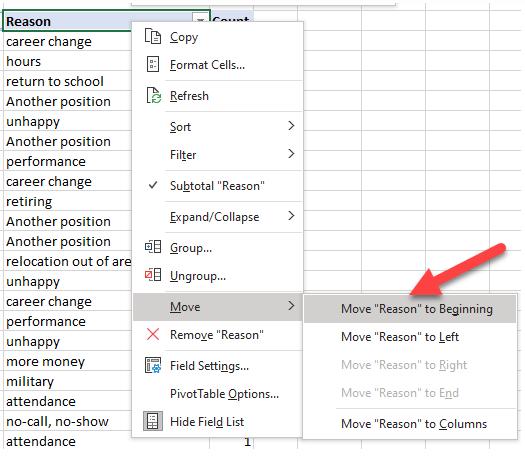This screenshot has width=525, height=457.
Task: Toggle the Subtotal "Reason" checkmark
Action: [x=153, y=185]
